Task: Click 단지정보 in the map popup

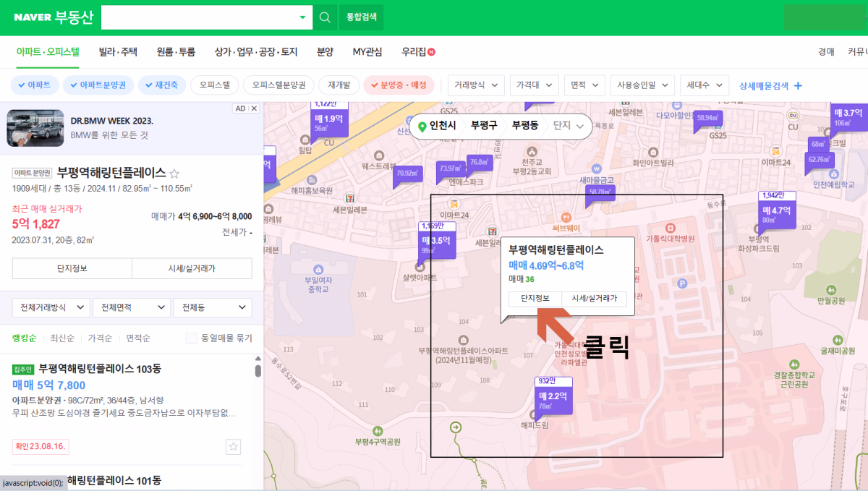Action: click(x=535, y=299)
